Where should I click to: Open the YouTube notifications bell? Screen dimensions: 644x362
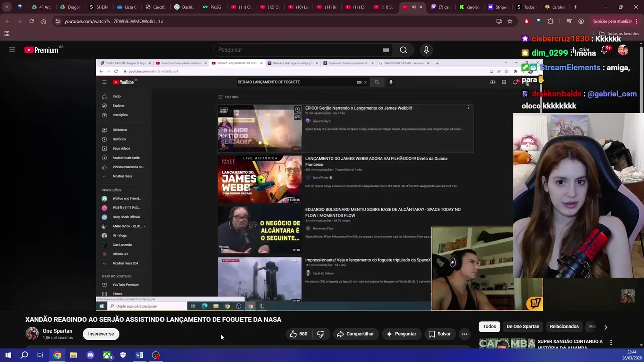click(605, 50)
